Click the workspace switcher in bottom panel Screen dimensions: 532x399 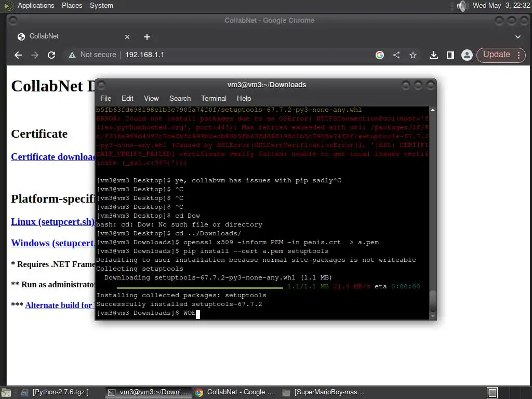492,393
